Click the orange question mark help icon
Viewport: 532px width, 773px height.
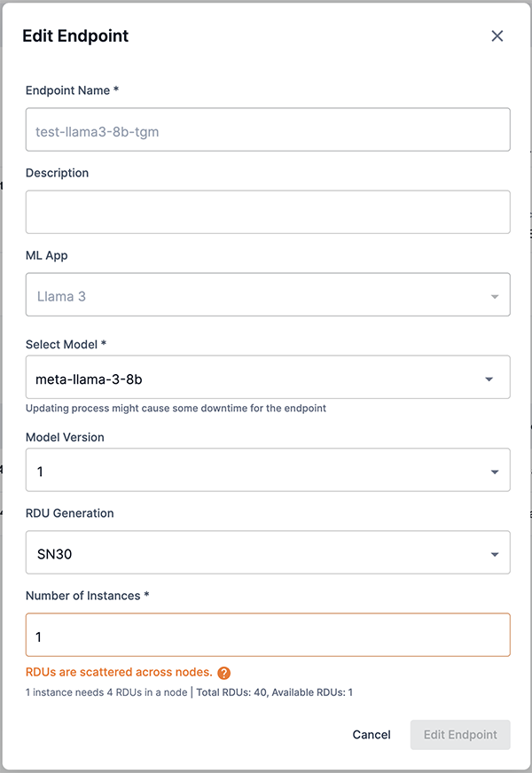pyautogui.click(x=223, y=673)
